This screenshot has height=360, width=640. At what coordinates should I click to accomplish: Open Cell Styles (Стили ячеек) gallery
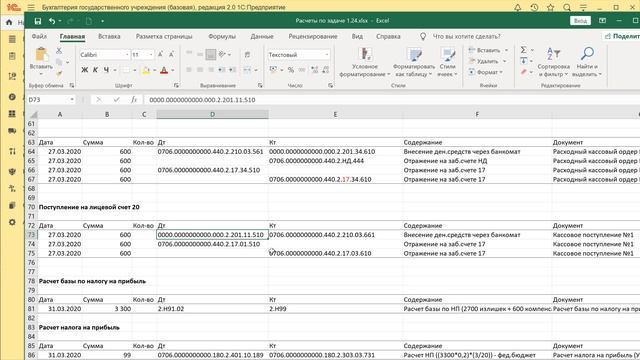click(448, 62)
